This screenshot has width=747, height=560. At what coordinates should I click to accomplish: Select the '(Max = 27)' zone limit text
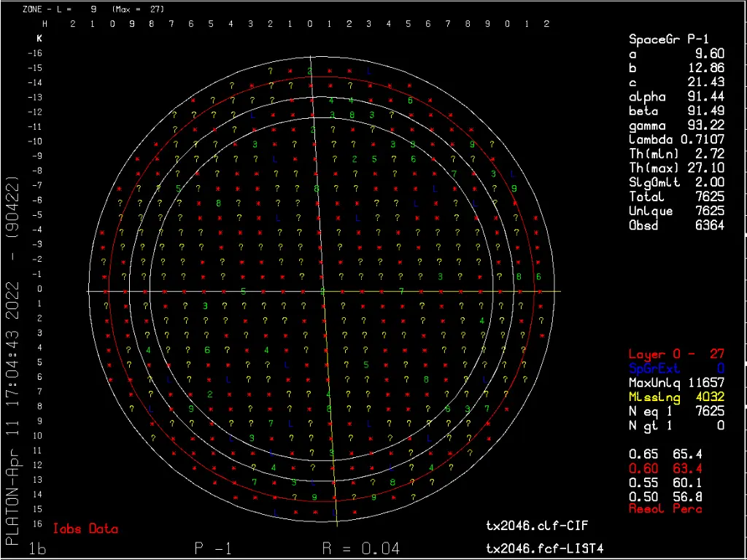pyautogui.click(x=138, y=9)
